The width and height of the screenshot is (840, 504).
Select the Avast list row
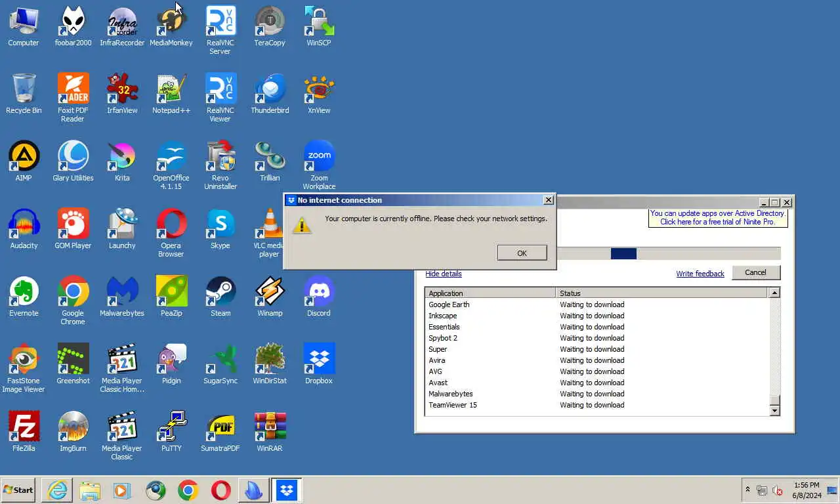click(597, 383)
